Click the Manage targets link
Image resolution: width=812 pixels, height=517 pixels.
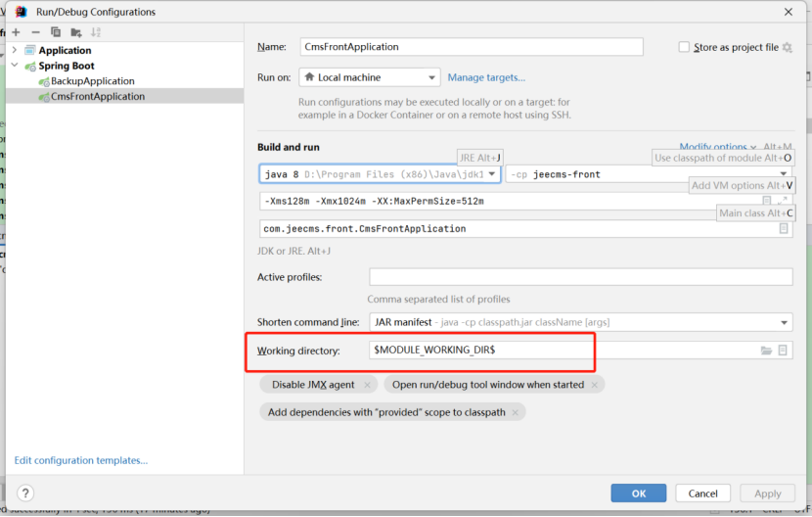[x=486, y=77]
